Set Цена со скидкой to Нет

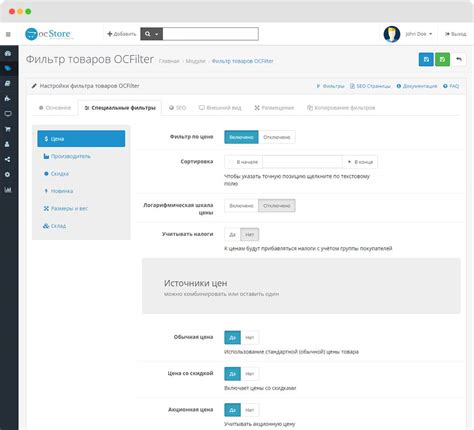tap(250, 374)
